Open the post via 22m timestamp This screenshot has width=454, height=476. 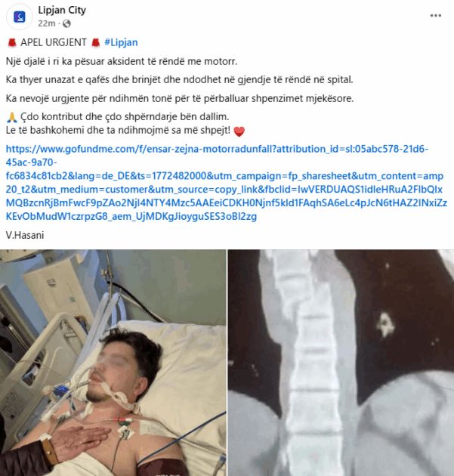(46, 23)
